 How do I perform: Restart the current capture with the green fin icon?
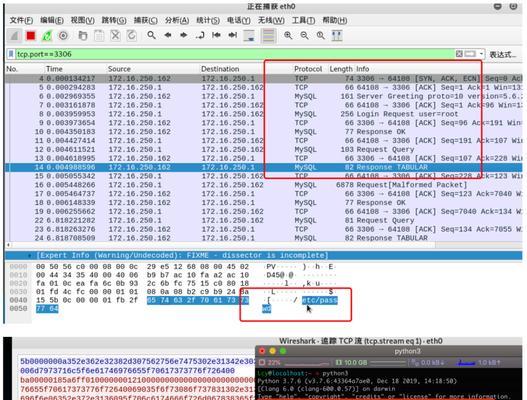click(47, 35)
